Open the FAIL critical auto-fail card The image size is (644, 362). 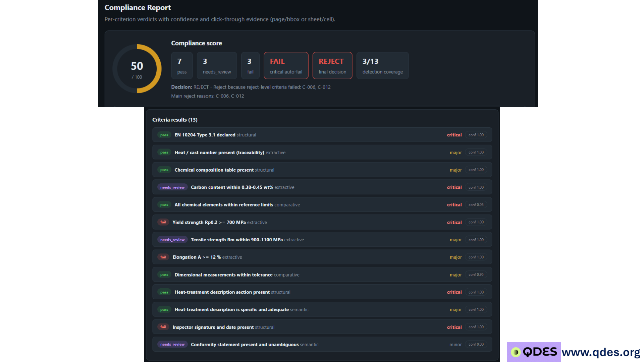point(286,65)
